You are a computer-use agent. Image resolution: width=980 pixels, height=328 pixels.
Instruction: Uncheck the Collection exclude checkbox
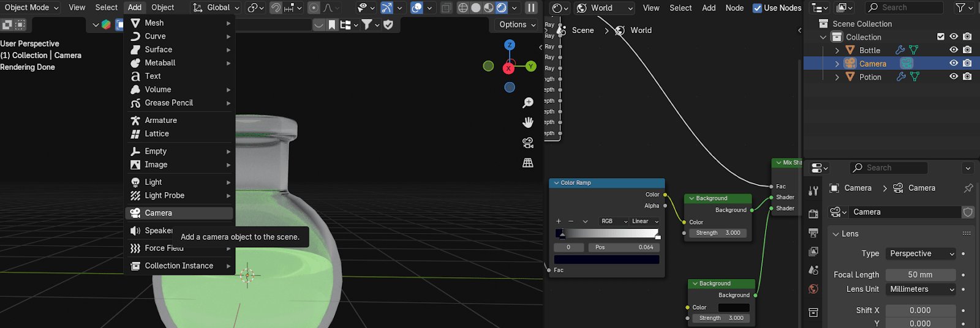click(941, 37)
